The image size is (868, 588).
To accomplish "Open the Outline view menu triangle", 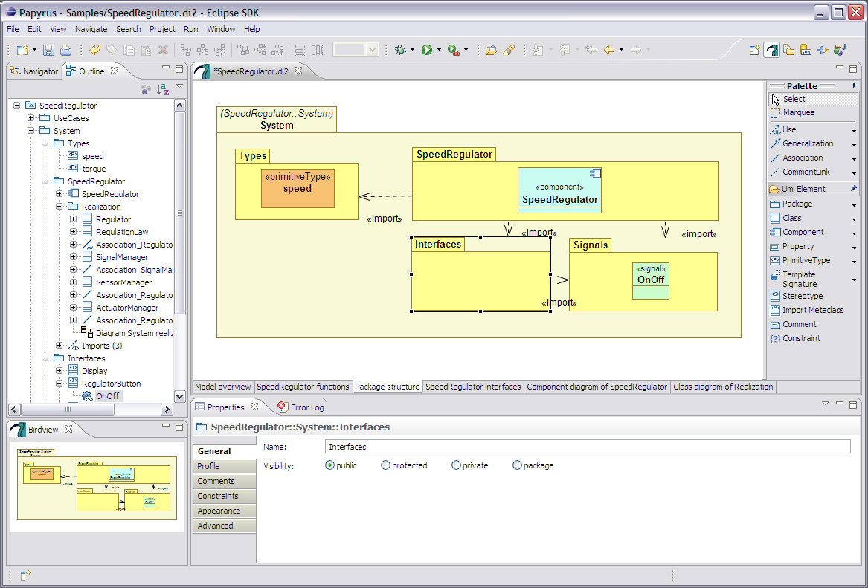I will [179, 86].
